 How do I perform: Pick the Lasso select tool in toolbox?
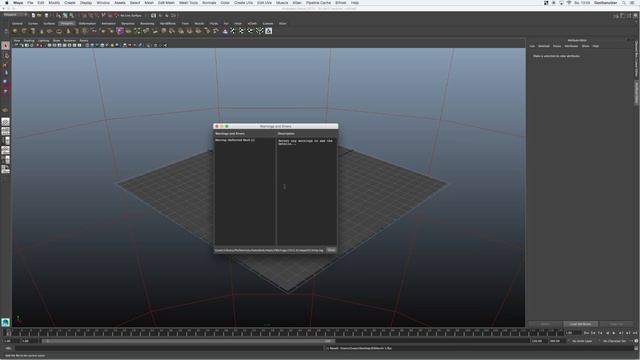tap(5, 56)
